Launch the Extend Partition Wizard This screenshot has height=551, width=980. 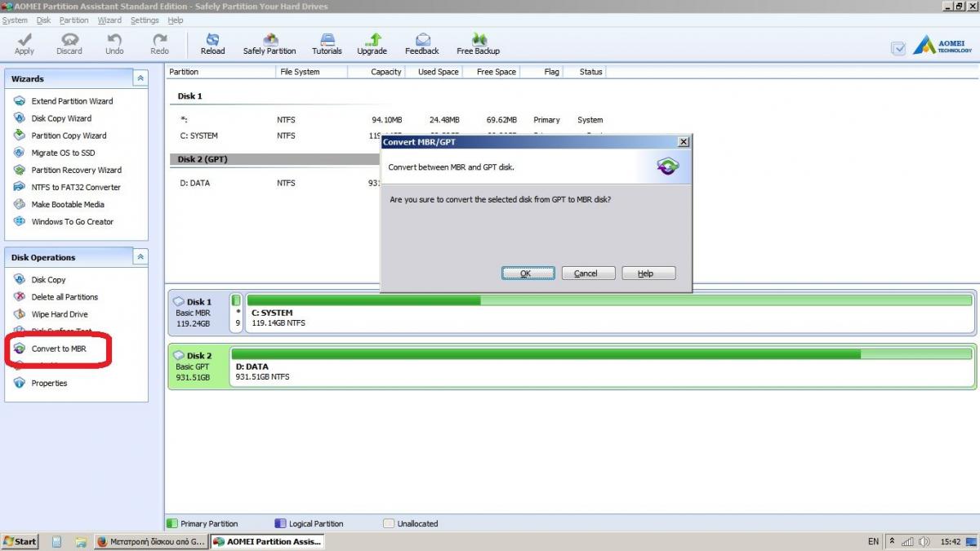point(64,101)
